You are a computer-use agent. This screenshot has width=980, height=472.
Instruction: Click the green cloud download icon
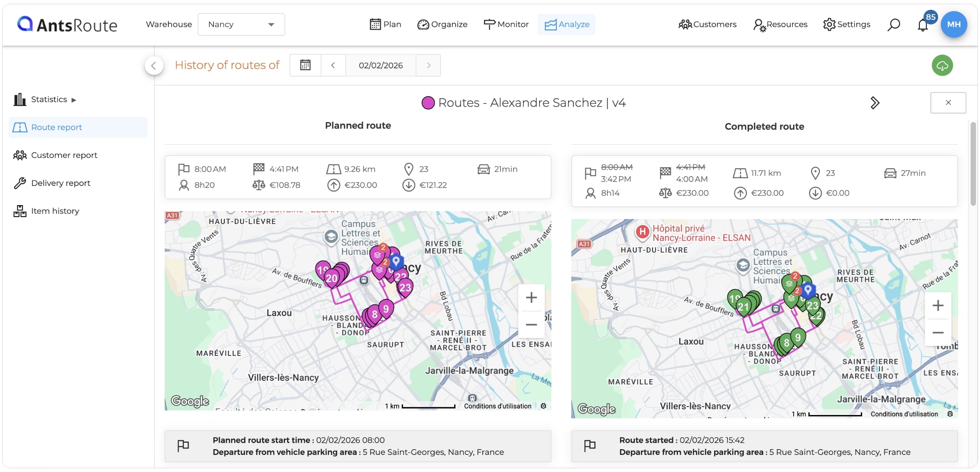[942, 66]
